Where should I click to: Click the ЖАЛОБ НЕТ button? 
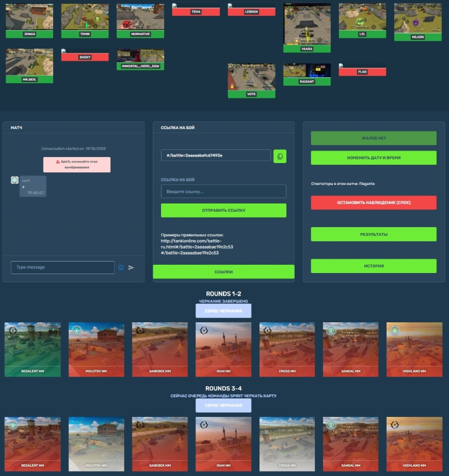373,138
